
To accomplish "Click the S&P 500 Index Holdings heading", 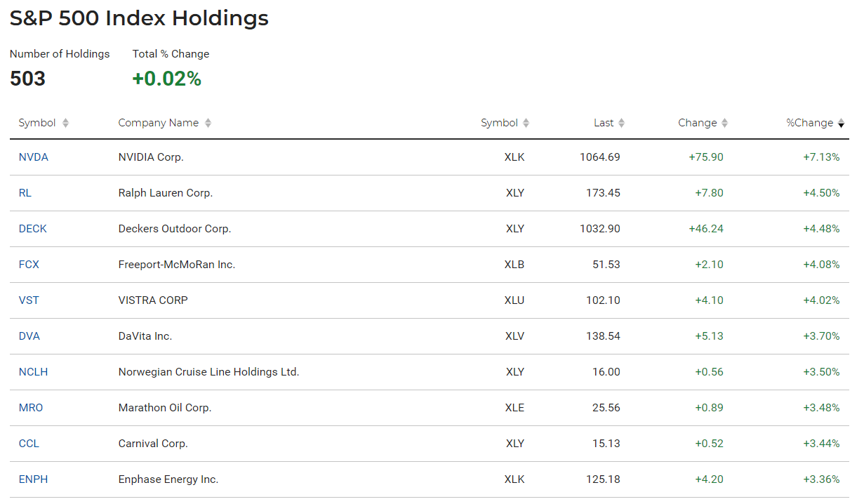I will (139, 19).
